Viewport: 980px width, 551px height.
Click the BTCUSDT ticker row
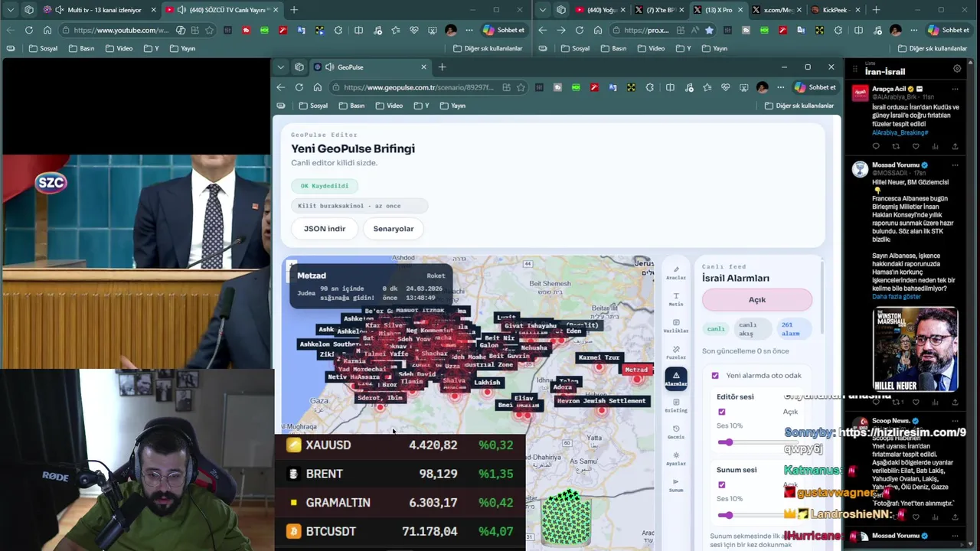point(400,531)
